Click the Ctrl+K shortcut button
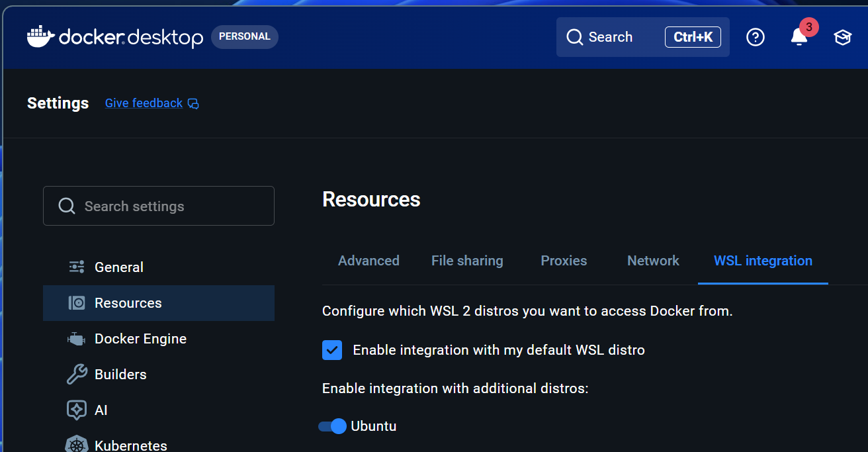The width and height of the screenshot is (868, 452). [693, 37]
